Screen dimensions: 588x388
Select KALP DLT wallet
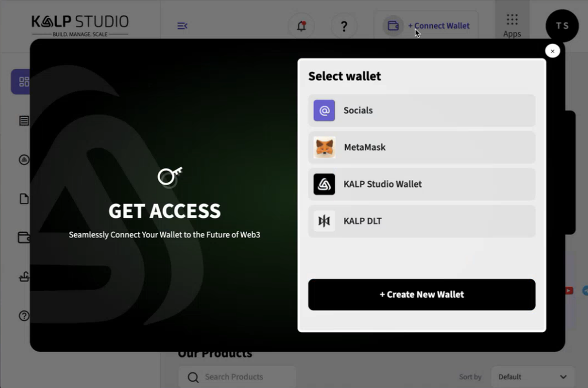click(x=421, y=221)
